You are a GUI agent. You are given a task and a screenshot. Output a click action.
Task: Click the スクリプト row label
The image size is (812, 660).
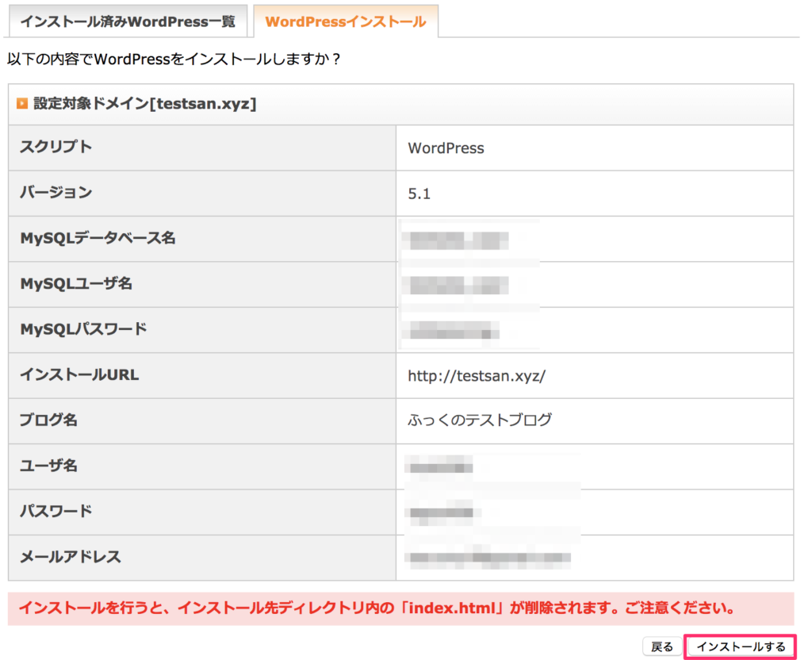point(56,147)
